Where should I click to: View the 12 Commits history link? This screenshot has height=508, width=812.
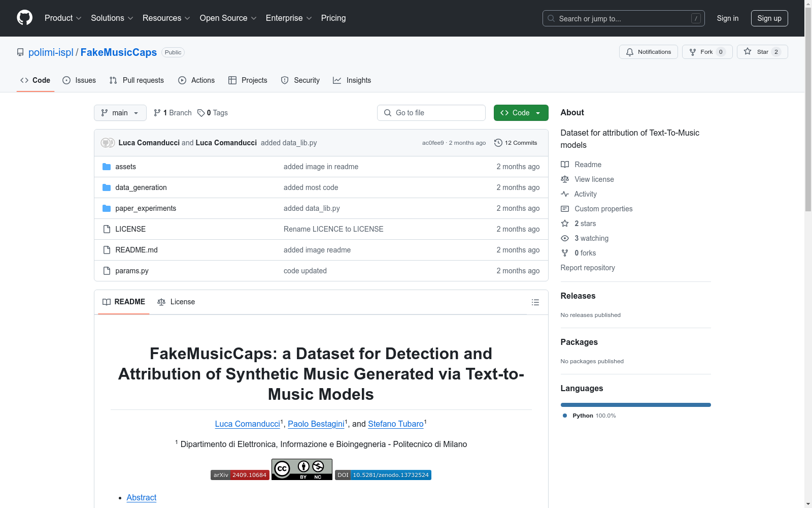516,143
